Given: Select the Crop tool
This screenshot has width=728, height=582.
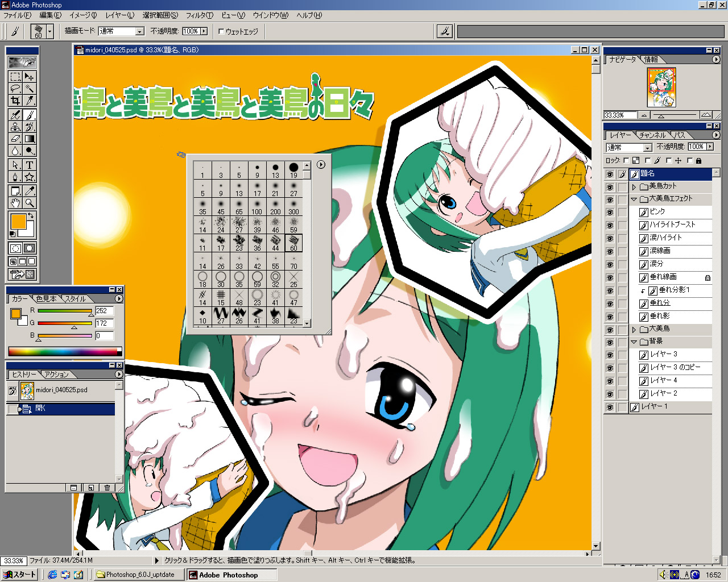Looking at the screenshot, I should pyautogui.click(x=15, y=101).
